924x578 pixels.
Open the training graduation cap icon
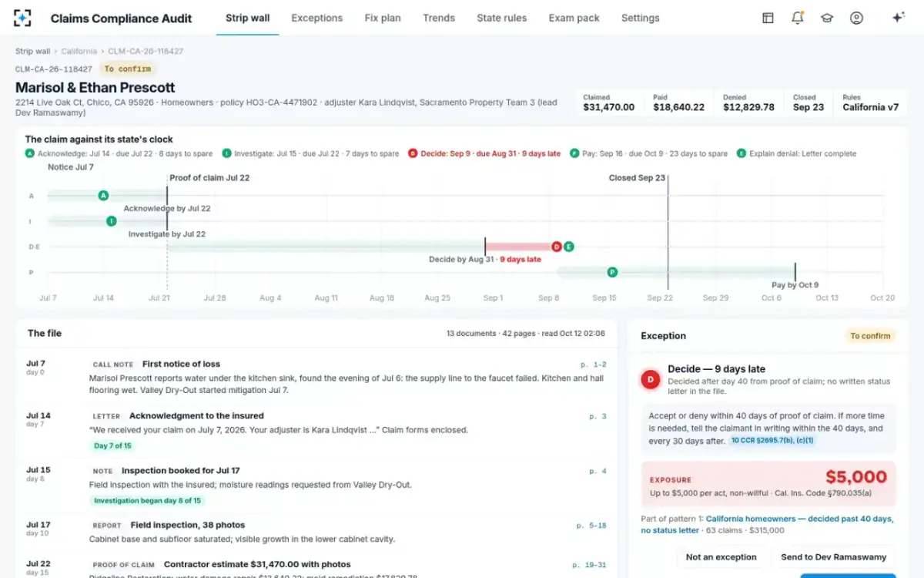pyautogui.click(x=827, y=18)
